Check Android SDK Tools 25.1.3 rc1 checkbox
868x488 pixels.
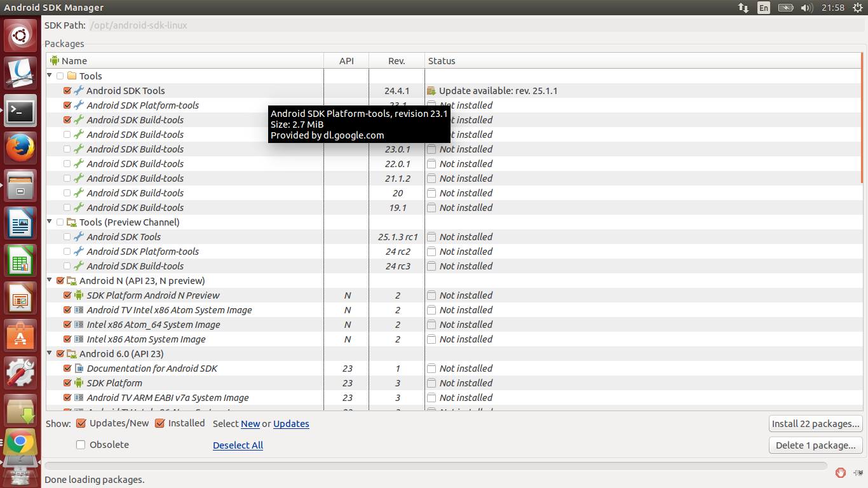[x=67, y=236]
